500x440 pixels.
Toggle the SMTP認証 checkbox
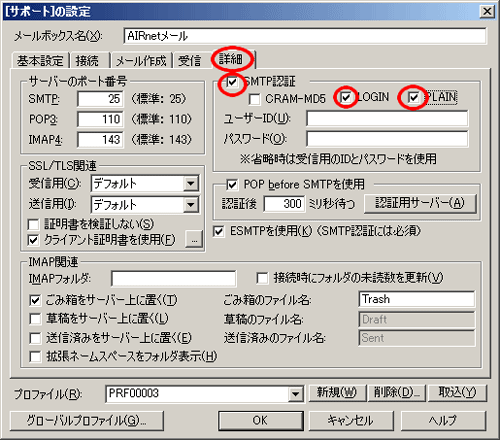[232, 82]
